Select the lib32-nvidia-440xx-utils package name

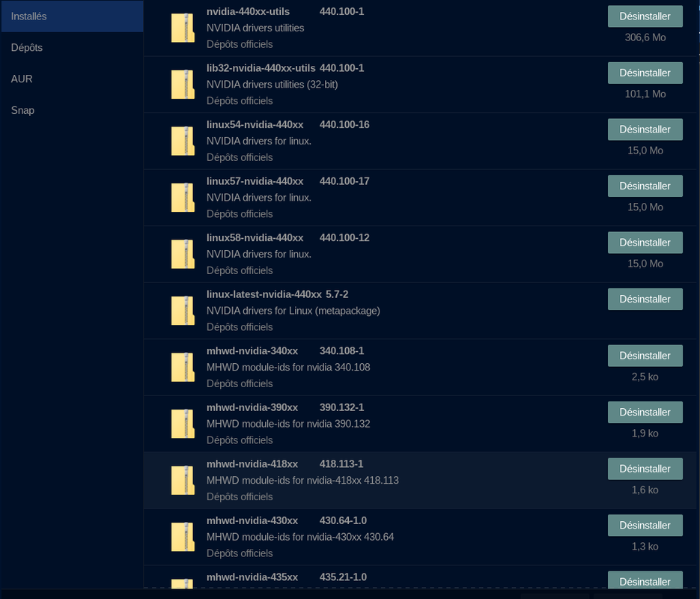point(261,68)
